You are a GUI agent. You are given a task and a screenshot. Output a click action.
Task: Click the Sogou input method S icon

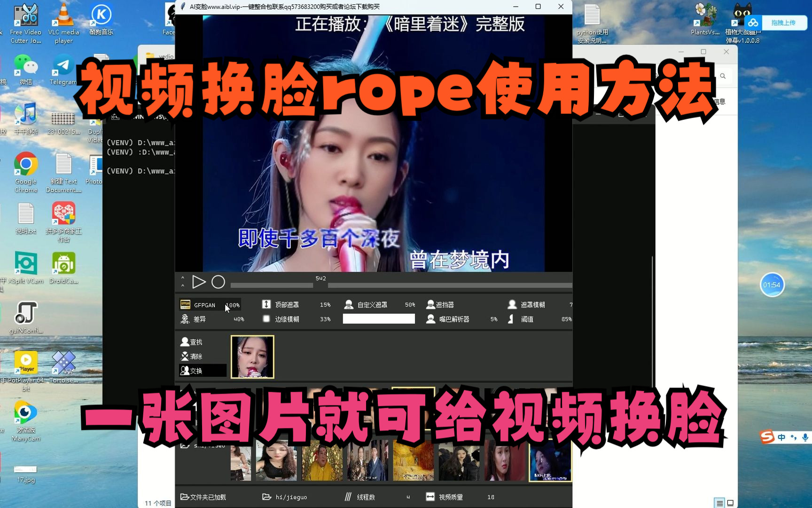pyautogui.click(x=767, y=437)
